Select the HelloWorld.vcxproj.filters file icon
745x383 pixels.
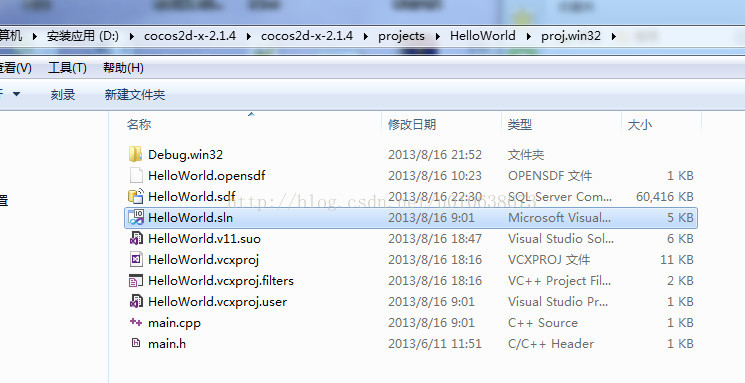pos(136,280)
